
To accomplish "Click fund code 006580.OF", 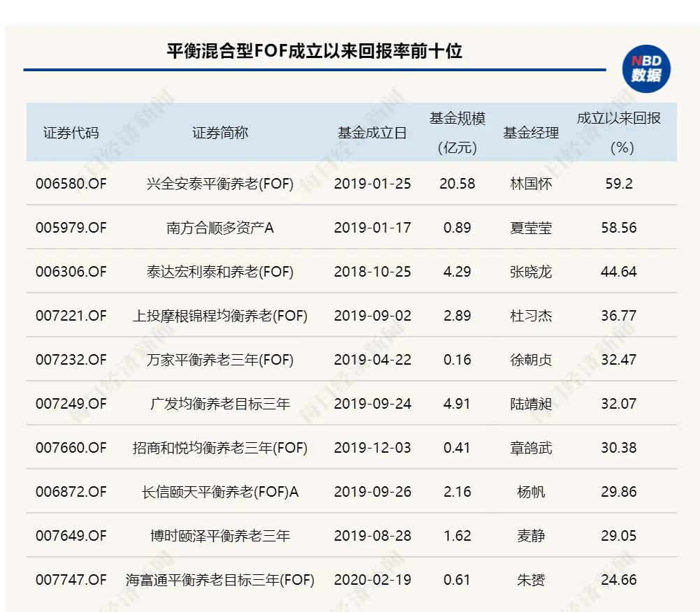I will pyautogui.click(x=71, y=184).
